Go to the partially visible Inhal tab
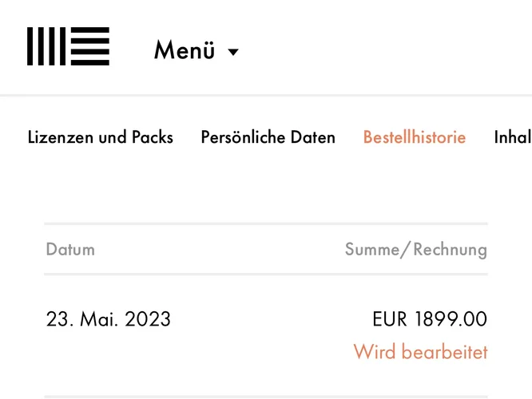The height and width of the screenshot is (399, 532). 513,137
